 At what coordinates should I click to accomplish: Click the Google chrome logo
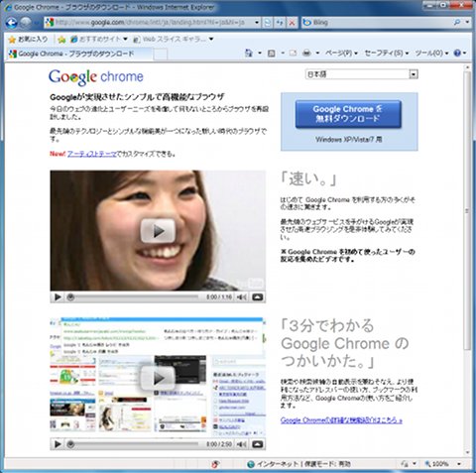pyautogui.click(x=96, y=76)
